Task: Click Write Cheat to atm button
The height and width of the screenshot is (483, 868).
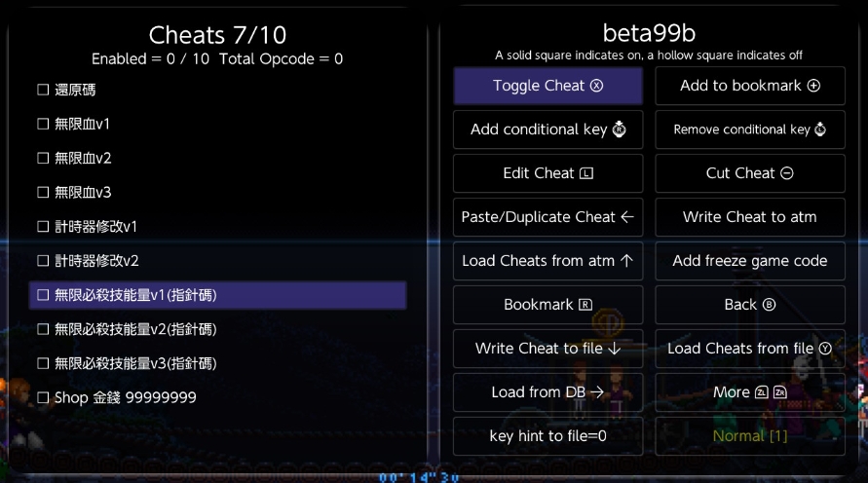Action: coord(749,217)
